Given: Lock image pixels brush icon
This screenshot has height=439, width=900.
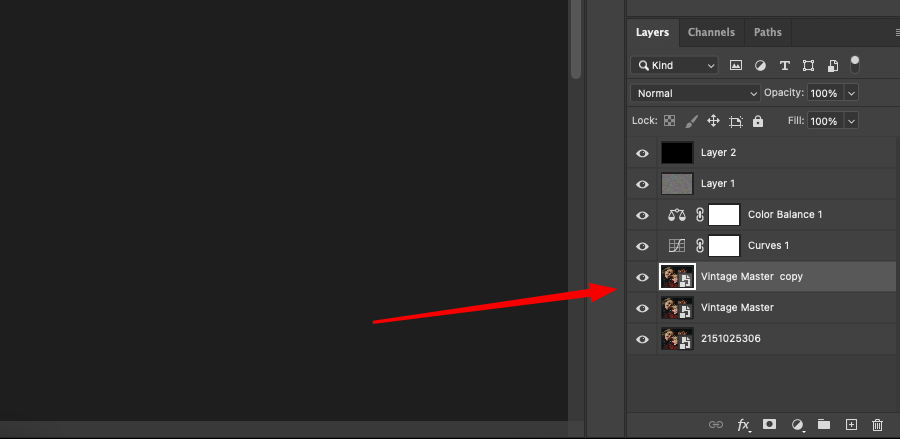Looking at the screenshot, I should (x=692, y=121).
